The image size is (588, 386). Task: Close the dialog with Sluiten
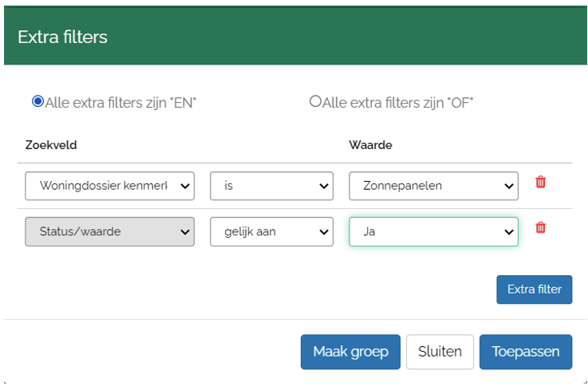click(440, 352)
